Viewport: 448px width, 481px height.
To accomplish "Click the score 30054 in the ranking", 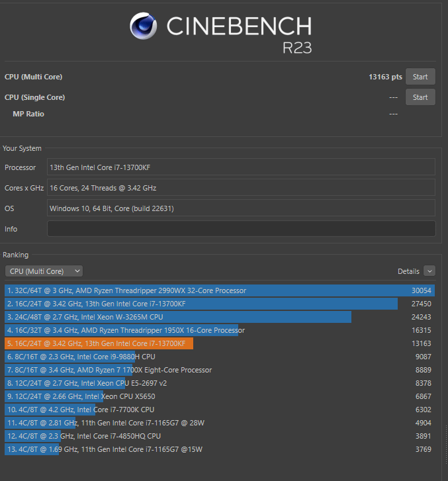I will click(x=422, y=290).
